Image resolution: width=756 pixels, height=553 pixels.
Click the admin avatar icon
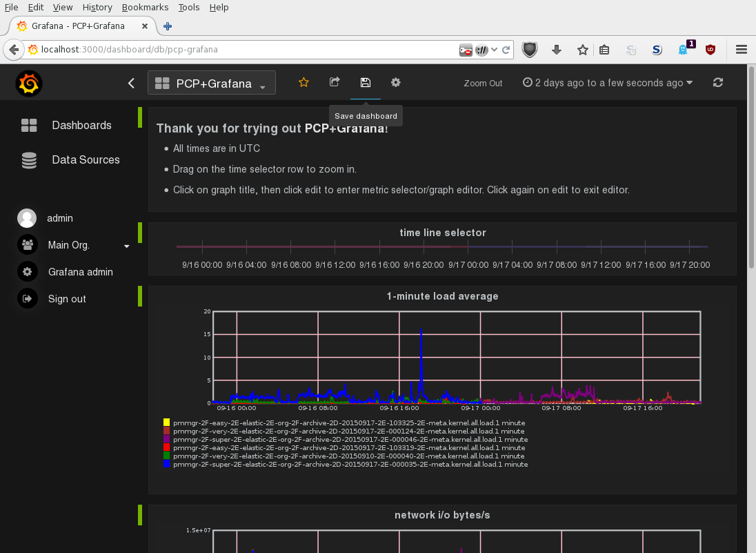click(x=27, y=218)
